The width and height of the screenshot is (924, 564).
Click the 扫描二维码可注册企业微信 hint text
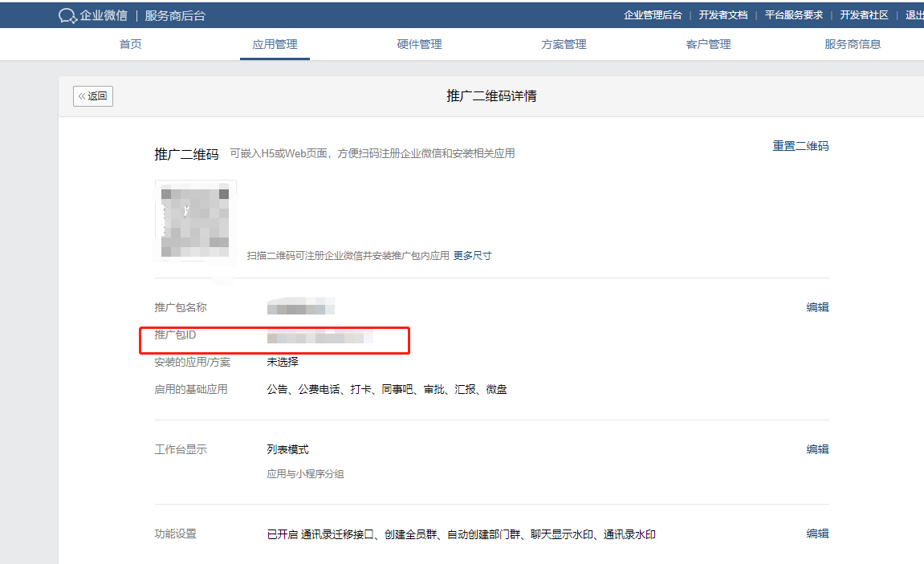pyautogui.click(x=348, y=255)
